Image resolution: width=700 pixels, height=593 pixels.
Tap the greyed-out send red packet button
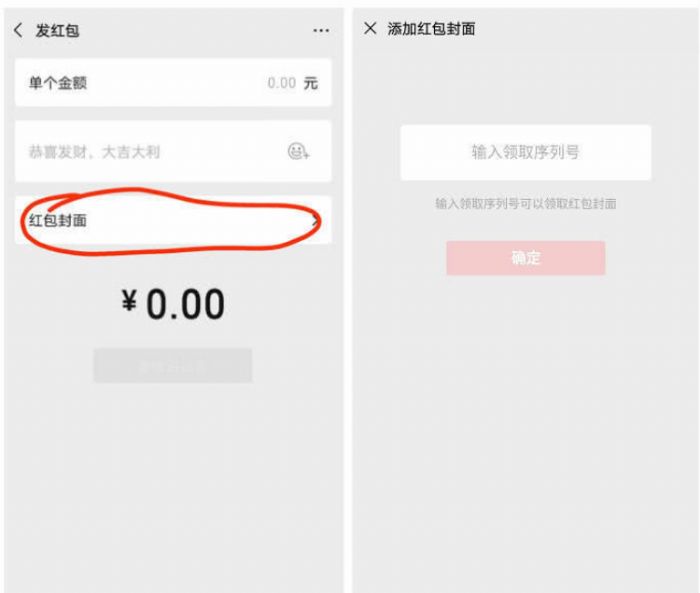pyautogui.click(x=173, y=366)
